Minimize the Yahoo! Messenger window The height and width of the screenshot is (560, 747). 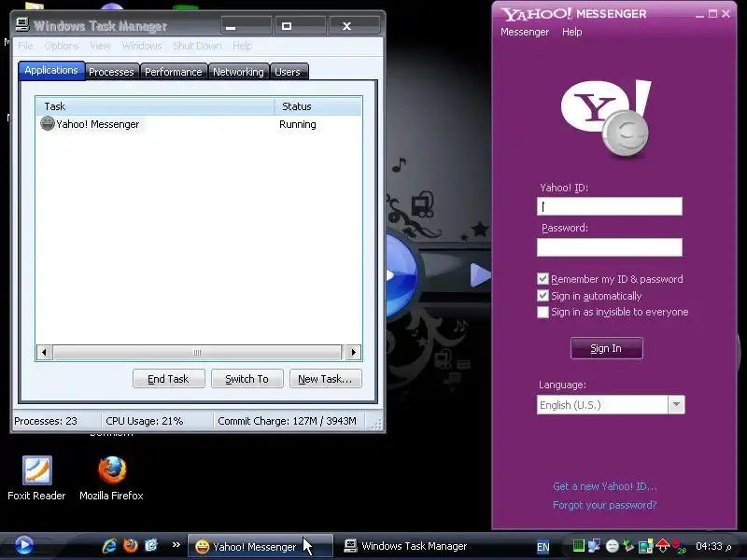pos(699,14)
